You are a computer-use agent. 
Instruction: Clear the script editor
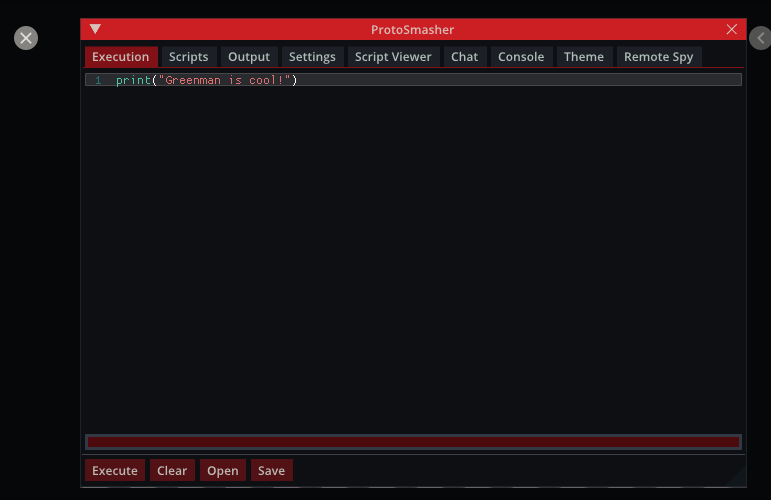click(x=172, y=471)
